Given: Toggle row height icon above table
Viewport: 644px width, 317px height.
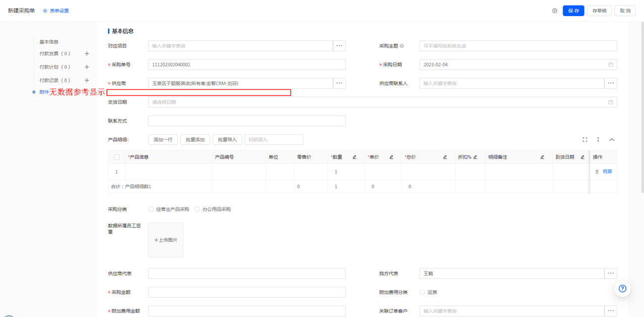Looking at the screenshot, I should point(598,140).
